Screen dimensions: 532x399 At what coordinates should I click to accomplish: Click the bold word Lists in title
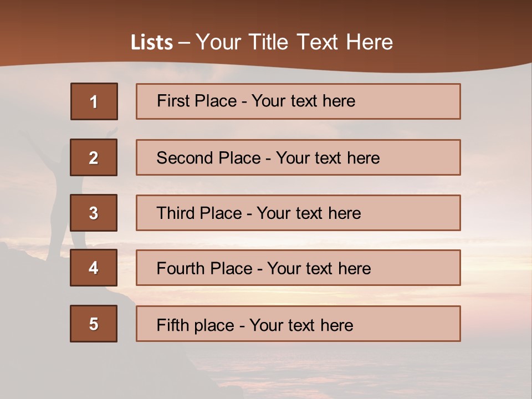(x=152, y=42)
